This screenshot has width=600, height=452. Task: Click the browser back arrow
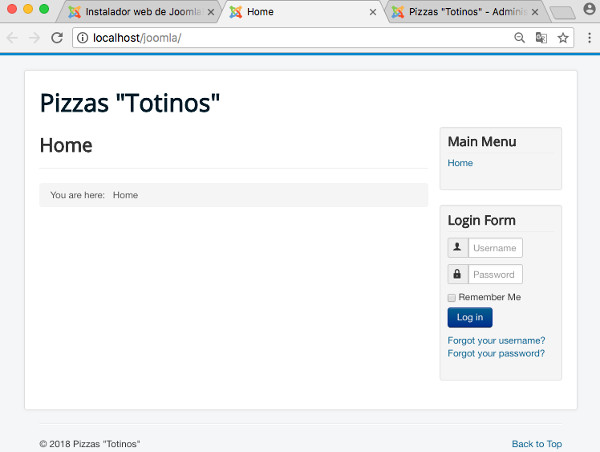(x=13, y=38)
